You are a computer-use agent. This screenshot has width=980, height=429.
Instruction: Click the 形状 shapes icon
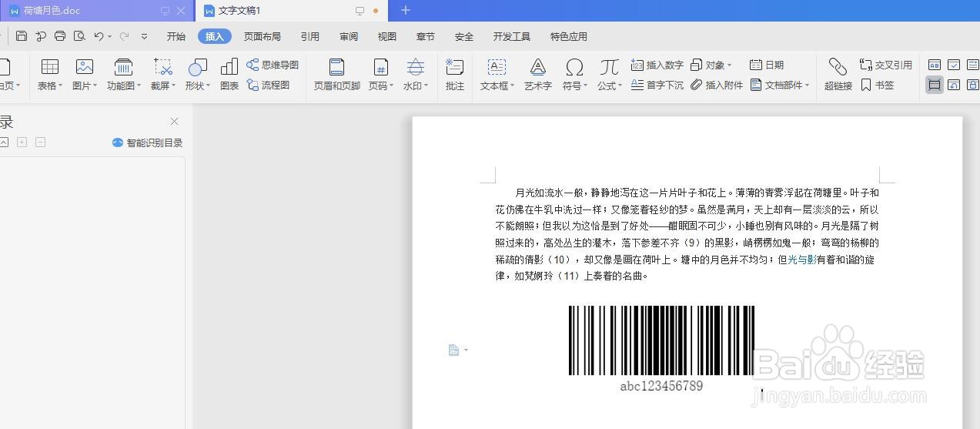click(198, 67)
